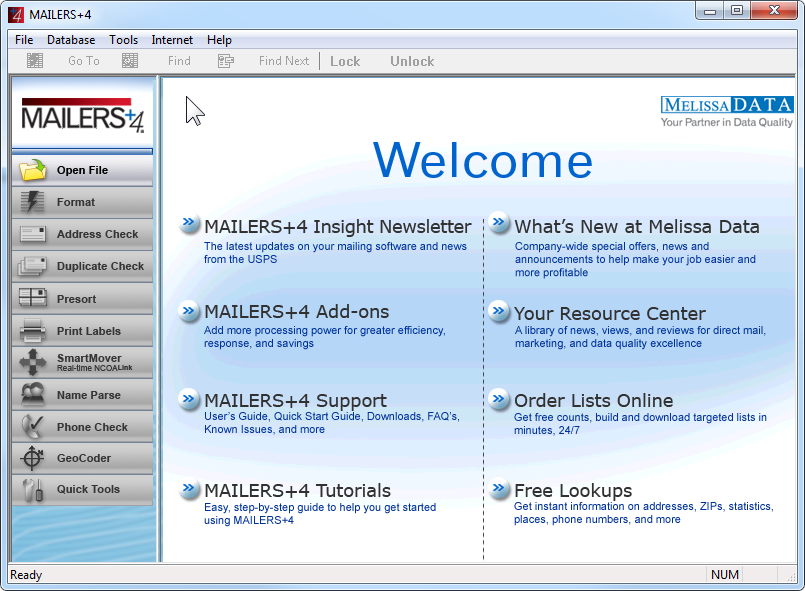Open What's New at Melissa Data
This screenshot has width=805, height=591.
637,226
